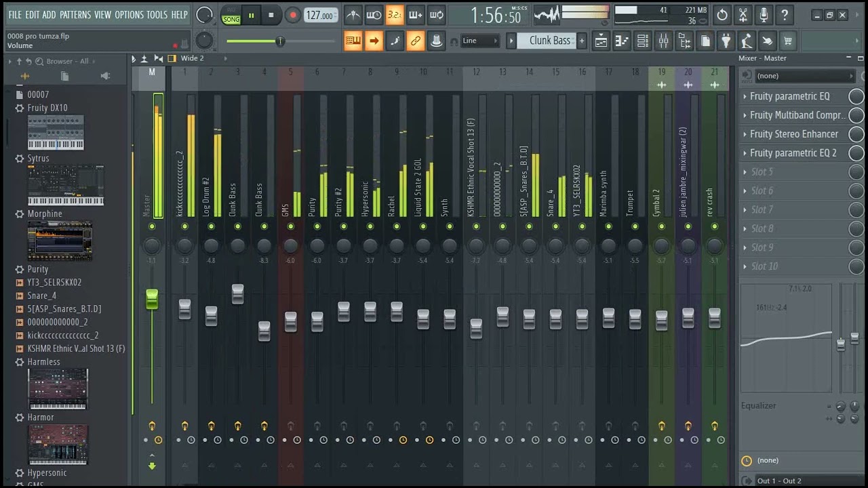Select the browser plugin database speaker icon

pos(105,76)
